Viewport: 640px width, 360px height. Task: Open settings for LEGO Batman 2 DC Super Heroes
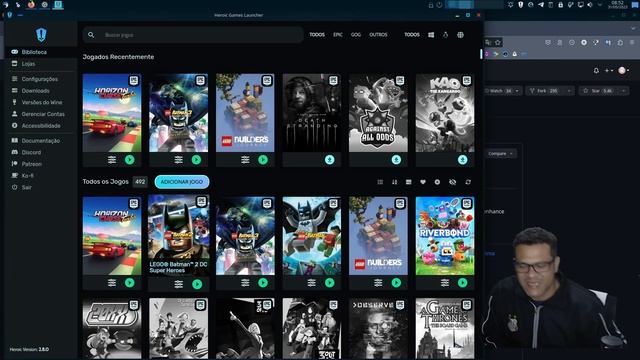tap(178, 284)
